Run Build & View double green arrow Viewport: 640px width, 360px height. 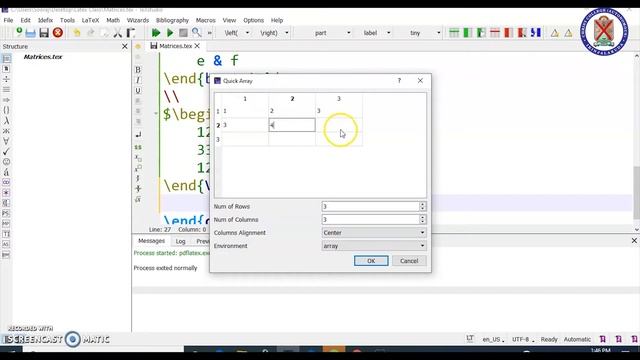[x=156, y=33]
